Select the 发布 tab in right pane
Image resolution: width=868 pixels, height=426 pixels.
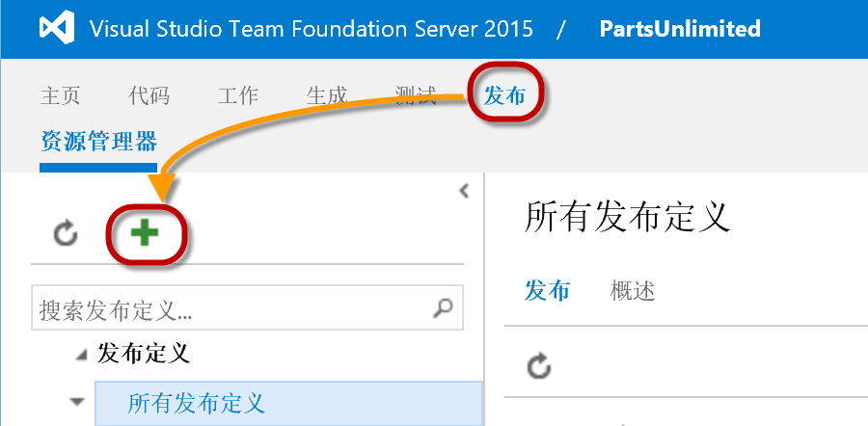[547, 290]
